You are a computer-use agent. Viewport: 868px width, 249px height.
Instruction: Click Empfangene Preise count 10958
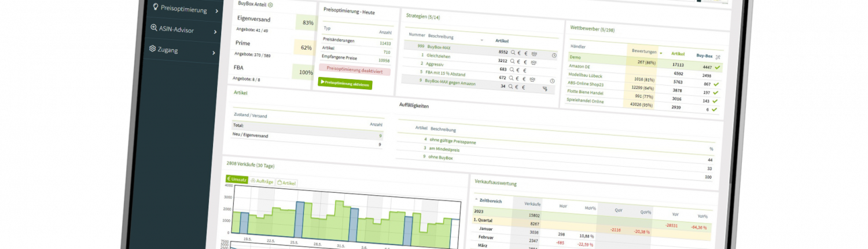tap(384, 60)
